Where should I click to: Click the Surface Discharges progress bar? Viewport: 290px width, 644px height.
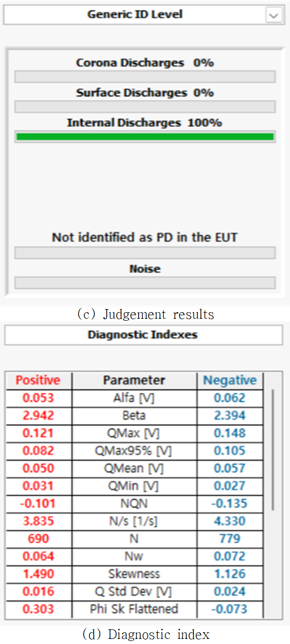(145, 106)
